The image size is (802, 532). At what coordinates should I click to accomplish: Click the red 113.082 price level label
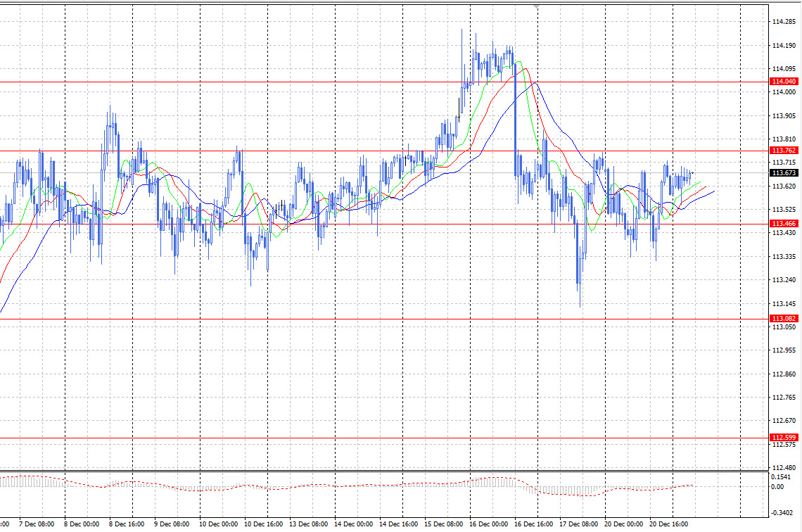(x=784, y=318)
